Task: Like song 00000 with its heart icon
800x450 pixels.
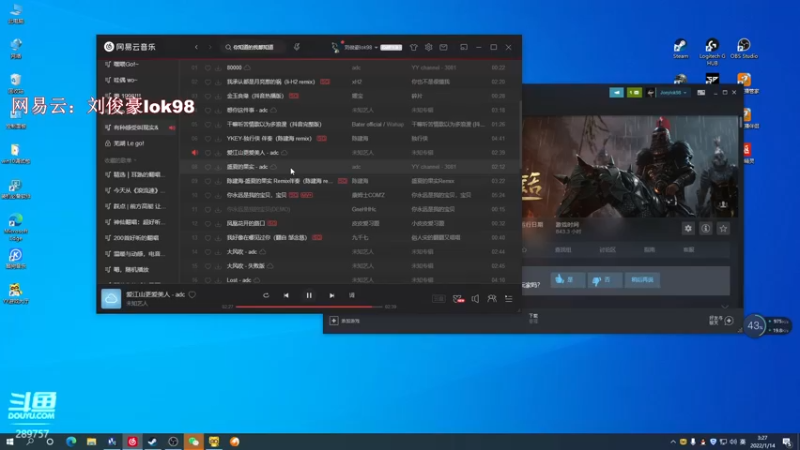Action: click(x=208, y=67)
